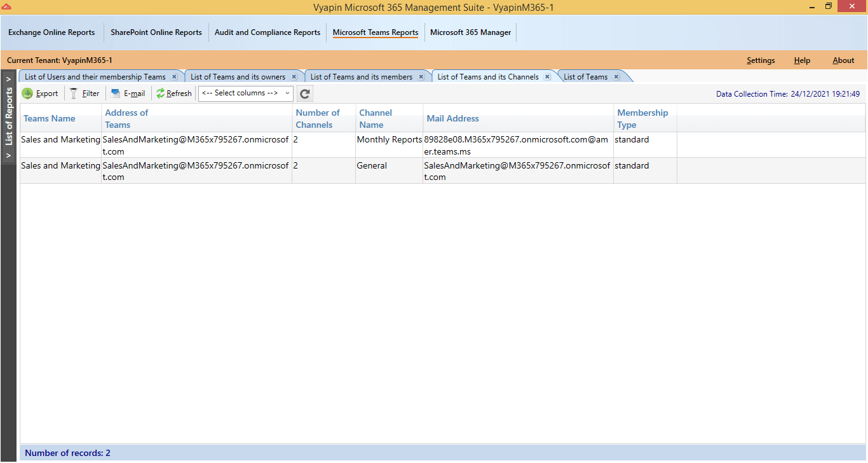
Task: Sort by the Channel Name column header
Action: (x=390, y=118)
